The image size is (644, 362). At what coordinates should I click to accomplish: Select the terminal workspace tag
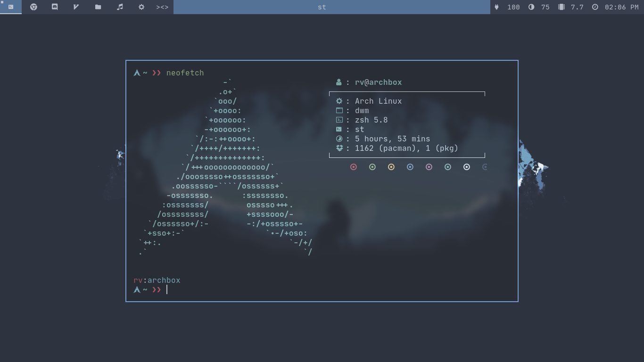[x=11, y=7]
